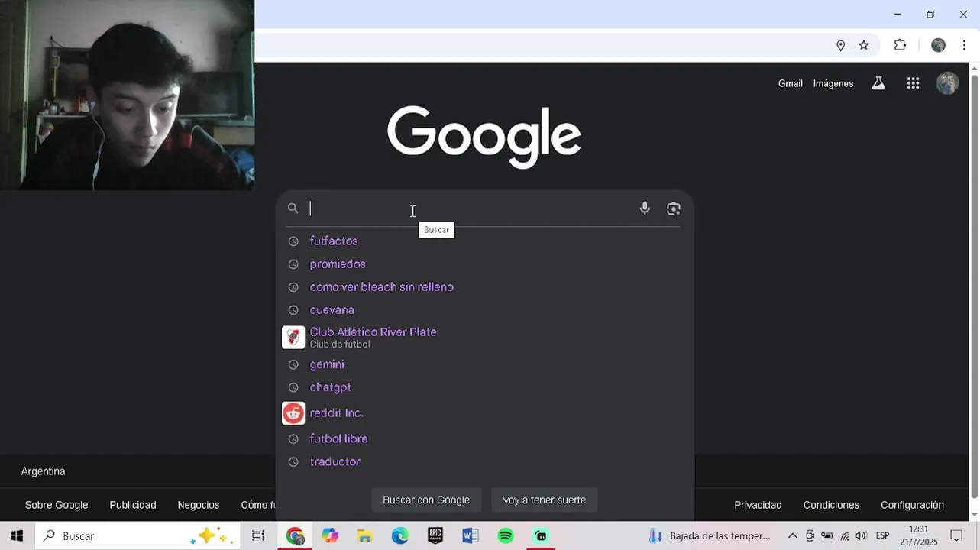The height and width of the screenshot is (550, 980).
Task: Open the Wi-Fi network tray icon
Action: point(845,536)
